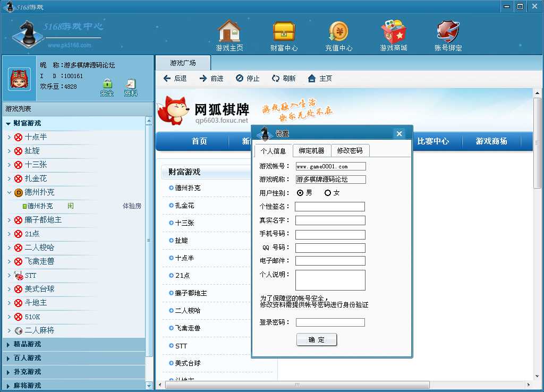Click the 扯旋 unavailable game icon
This screenshot has height=392, width=544.
pyautogui.click(x=19, y=151)
